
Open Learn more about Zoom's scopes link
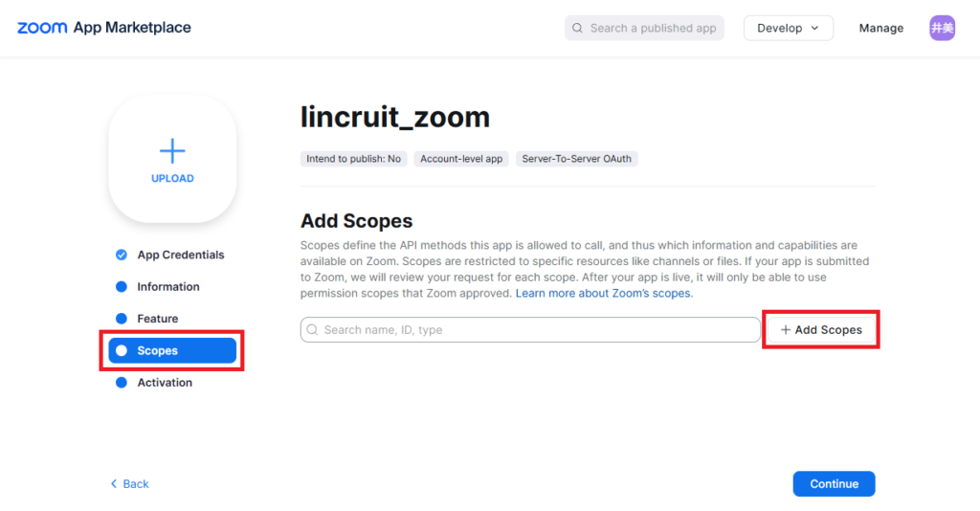click(x=603, y=293)
